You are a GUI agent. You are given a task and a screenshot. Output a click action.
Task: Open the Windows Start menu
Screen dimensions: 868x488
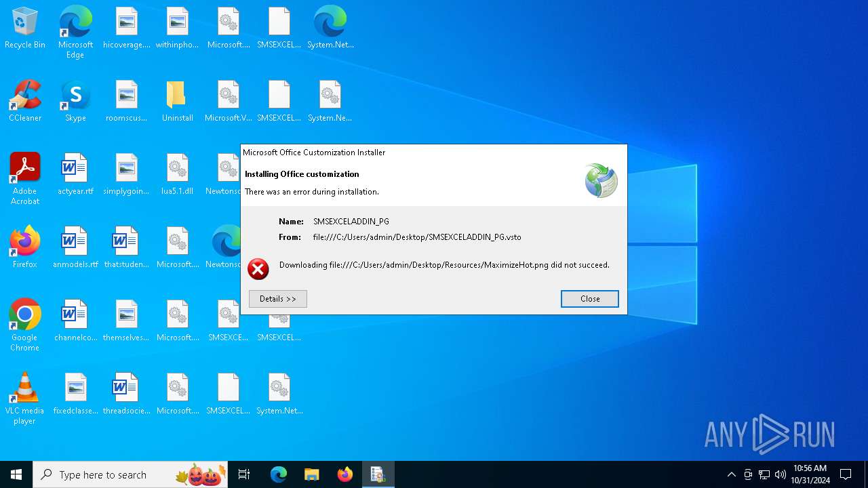click(16, 474)
